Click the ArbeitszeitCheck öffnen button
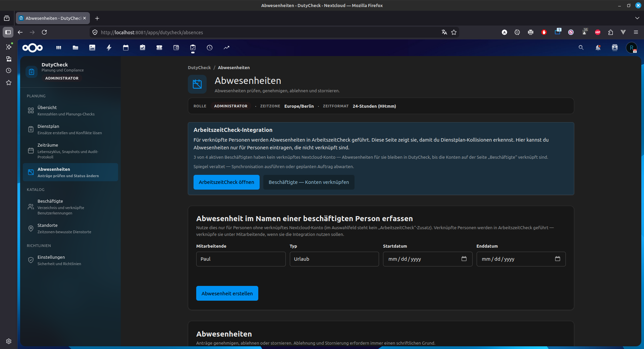The height and width of the screenshot is (349, 644). (226, 182)
